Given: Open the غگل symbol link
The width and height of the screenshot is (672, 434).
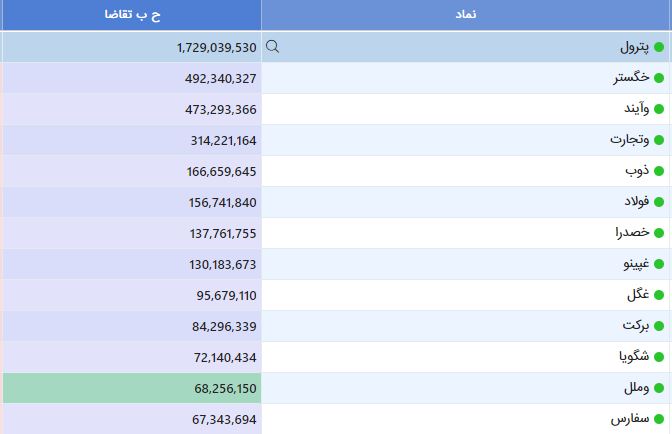Looking at the screenshot, I should (638, 295).
